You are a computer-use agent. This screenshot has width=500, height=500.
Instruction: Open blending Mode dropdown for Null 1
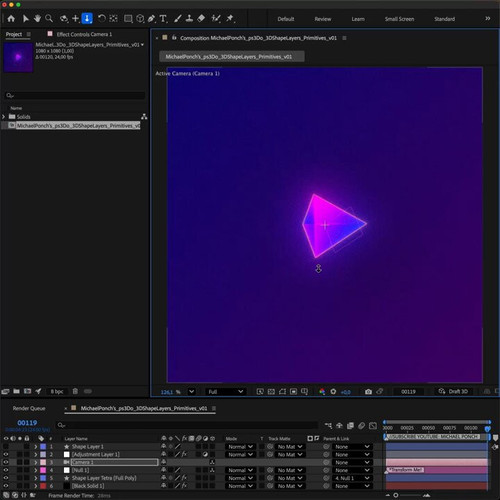(x=240, y=470)
